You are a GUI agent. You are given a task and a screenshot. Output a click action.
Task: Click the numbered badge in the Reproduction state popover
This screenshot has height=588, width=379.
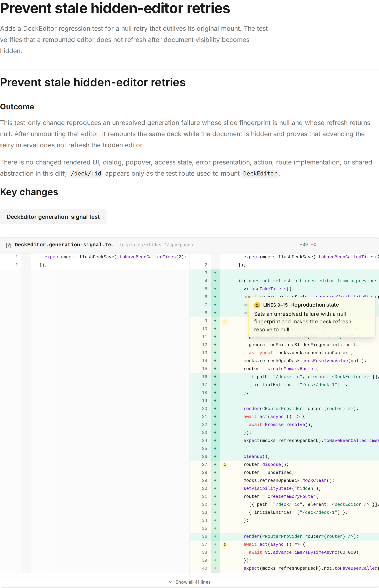(x=257, y=305)
